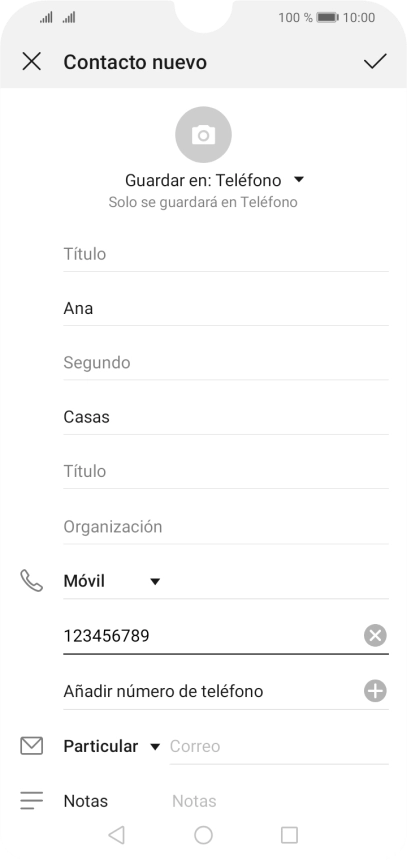Viewport: 407px width, 860px height.
Task: Tap the Correo email input field
Action: point(279,746)
